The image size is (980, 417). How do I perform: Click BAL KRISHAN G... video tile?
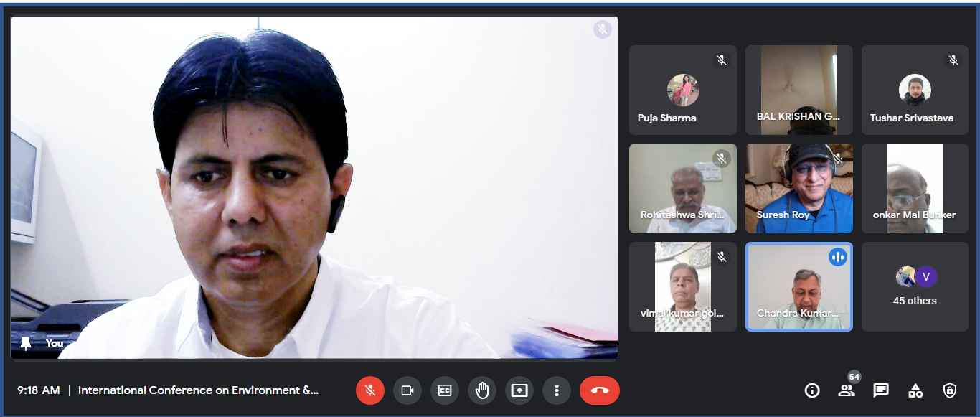click(x=799, y=90)
